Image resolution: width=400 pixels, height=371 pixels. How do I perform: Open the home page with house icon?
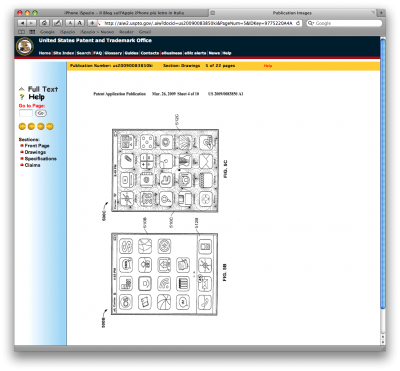(x=44, y=23)
